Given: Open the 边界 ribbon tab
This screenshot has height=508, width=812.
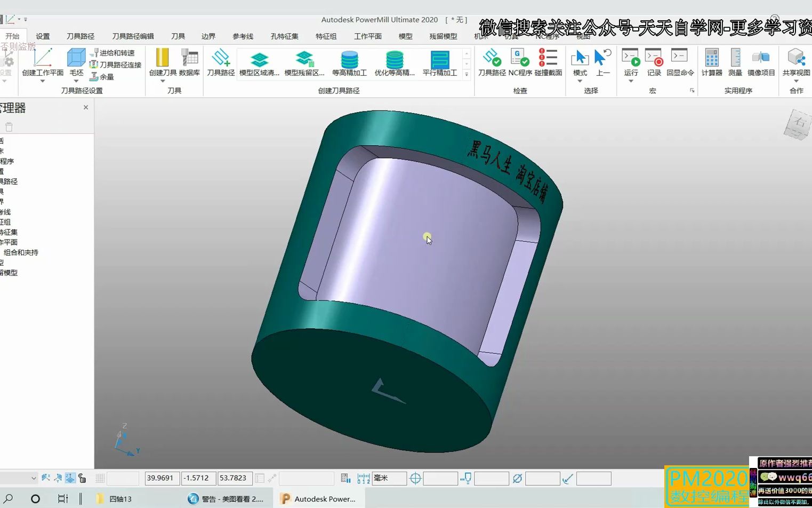Looking at the screenshot, I should pyautogui.click(x=208, y=36).
